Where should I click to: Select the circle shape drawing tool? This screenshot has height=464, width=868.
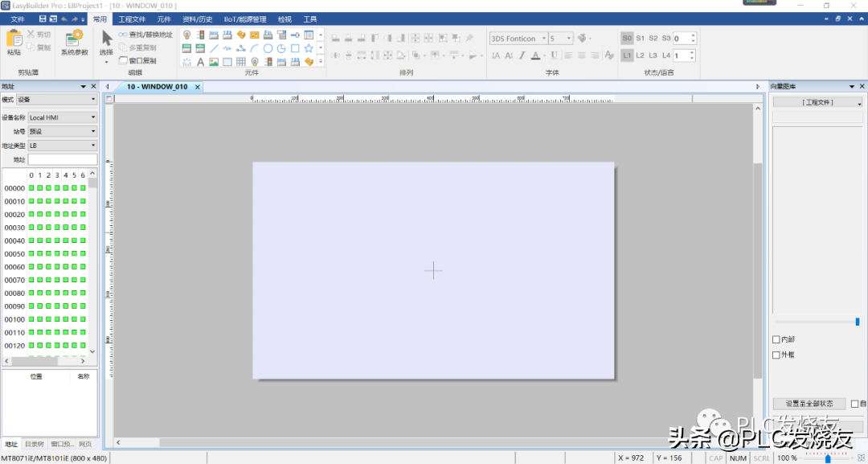click(x=268, y=48)
